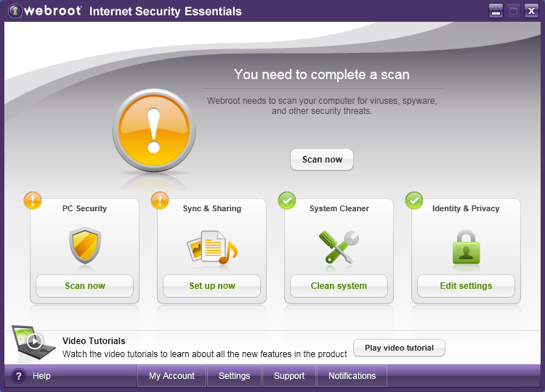
Task: Click the Help question mark icon
Action: pos(19,376)
